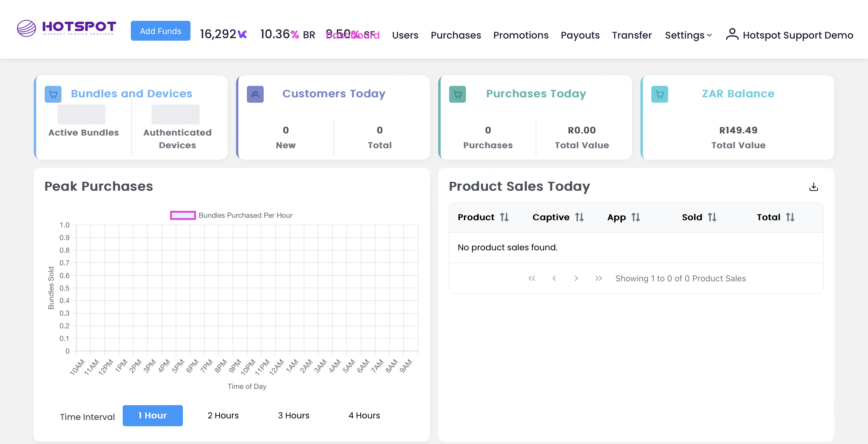Click the Purchases Today cart icon
This screenshot has height=444, width=868.
click(457, 94)
